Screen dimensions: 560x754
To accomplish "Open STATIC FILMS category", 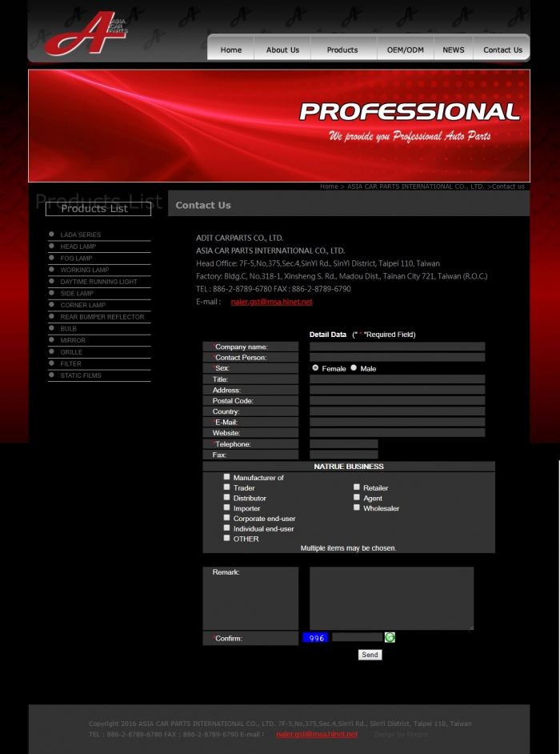I will 80,375.
